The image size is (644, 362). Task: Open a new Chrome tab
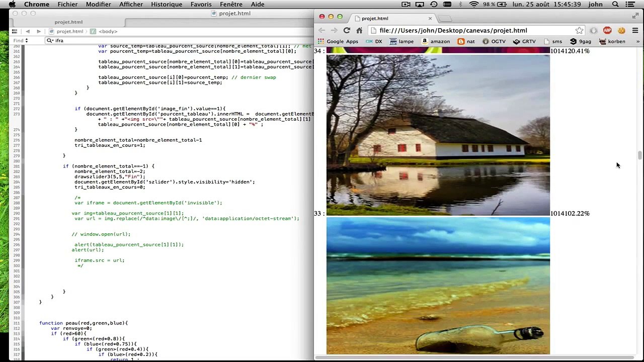445,19
